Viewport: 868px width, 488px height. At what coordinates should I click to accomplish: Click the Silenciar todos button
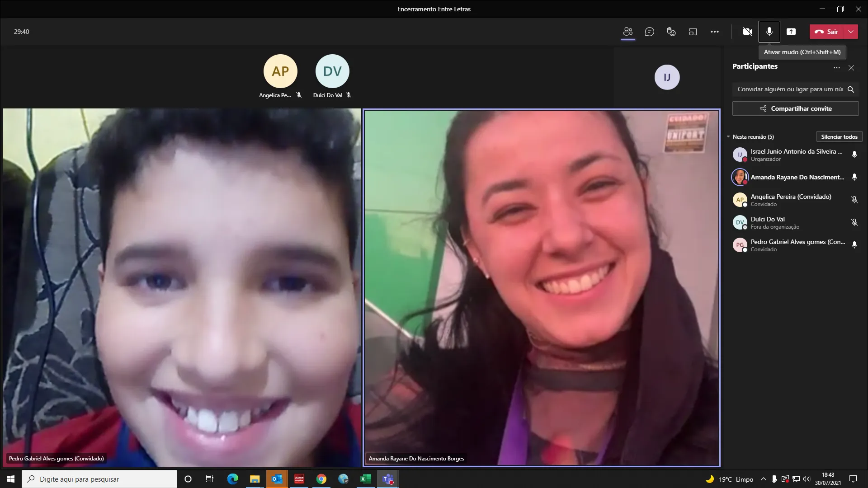(x=839, y=136)
